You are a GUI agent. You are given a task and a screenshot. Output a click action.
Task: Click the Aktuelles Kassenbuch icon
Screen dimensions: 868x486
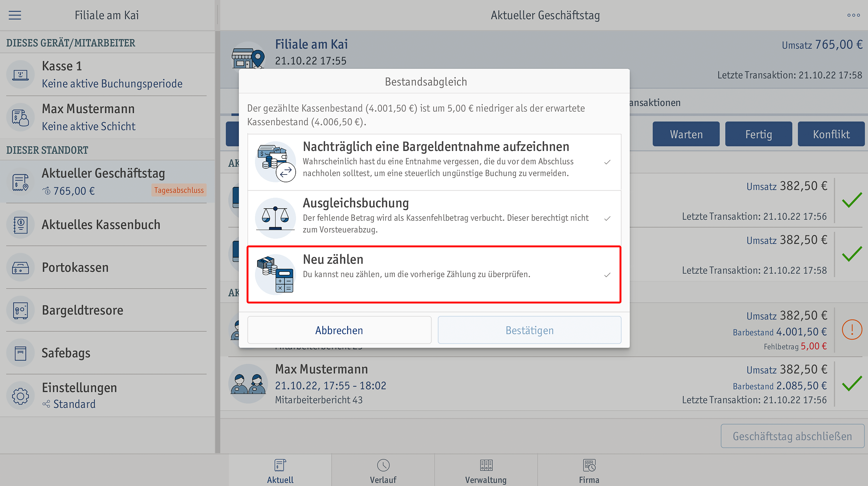click(20, 225)
